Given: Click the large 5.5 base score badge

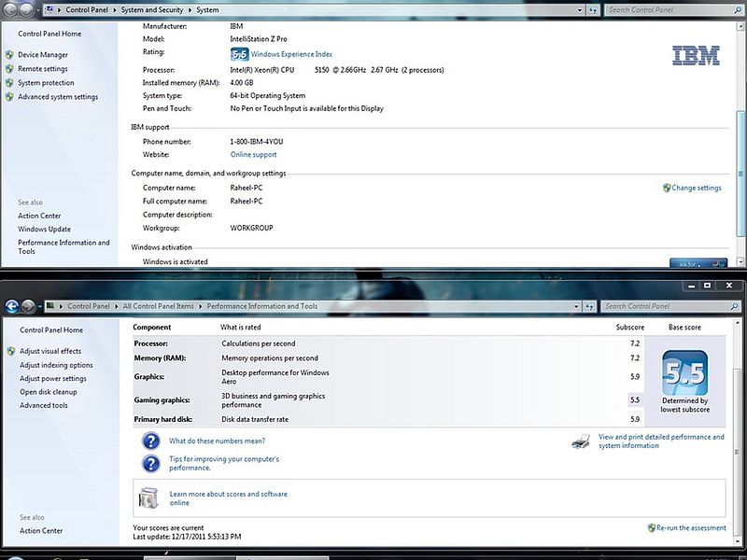Looking at the screenshot, I should (x=684, y=372).
